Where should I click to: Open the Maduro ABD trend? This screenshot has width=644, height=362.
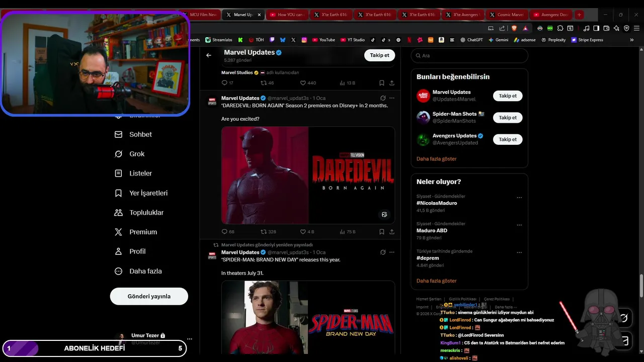click(432, 231)
